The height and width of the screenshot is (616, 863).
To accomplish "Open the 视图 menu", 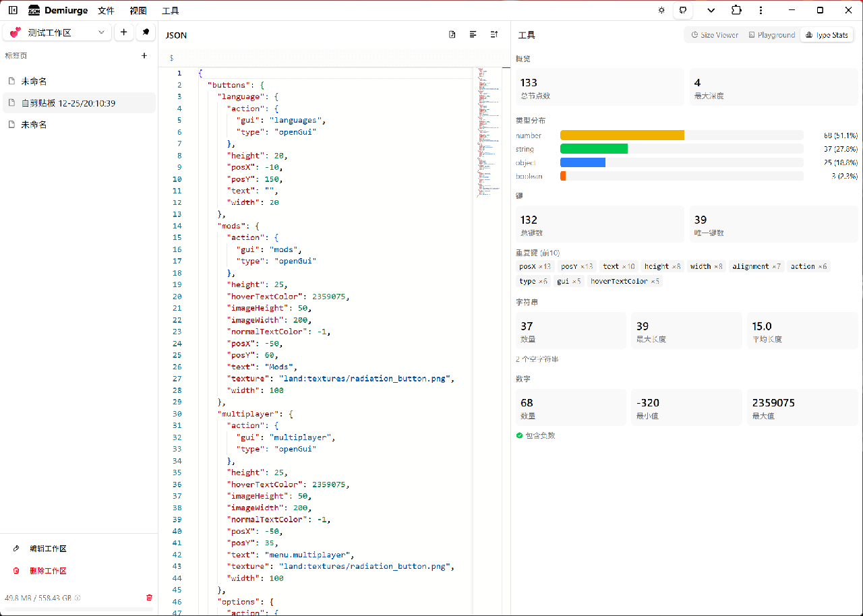I will (138, 11).
